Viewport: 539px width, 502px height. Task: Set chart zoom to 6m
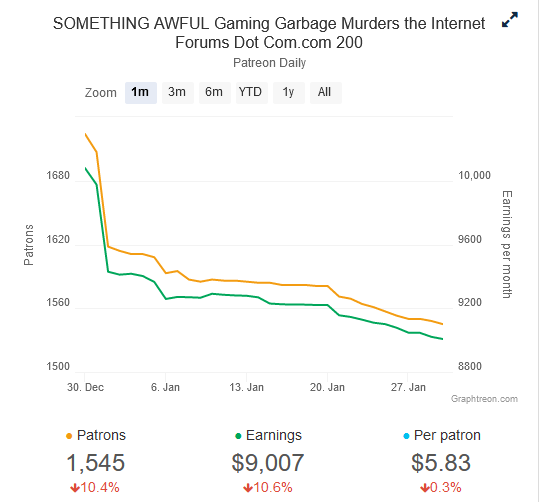pos(214,92)
